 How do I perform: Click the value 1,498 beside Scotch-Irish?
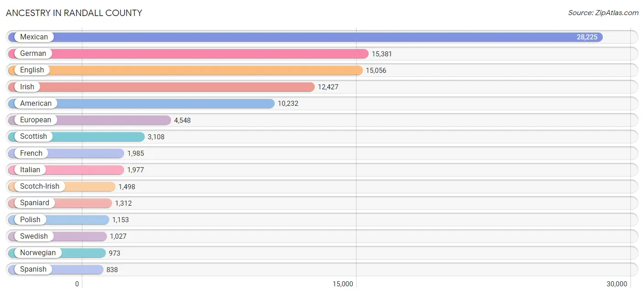click(127, 187)
